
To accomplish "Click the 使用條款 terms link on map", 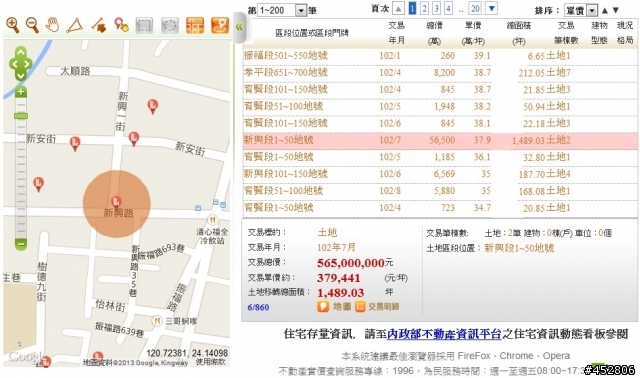I will coord(211,362).
